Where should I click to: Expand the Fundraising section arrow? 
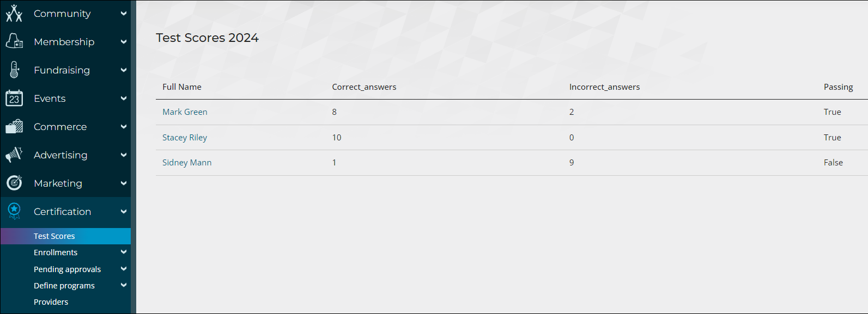tap(124, 70)
